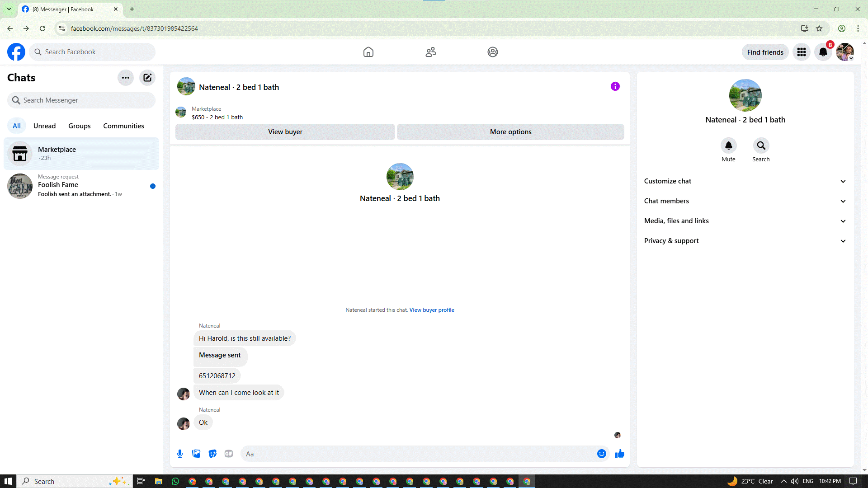This screenshot has height=488, width=868.
Task: Click the voice clip microphone icon
Action: [180, 454]
